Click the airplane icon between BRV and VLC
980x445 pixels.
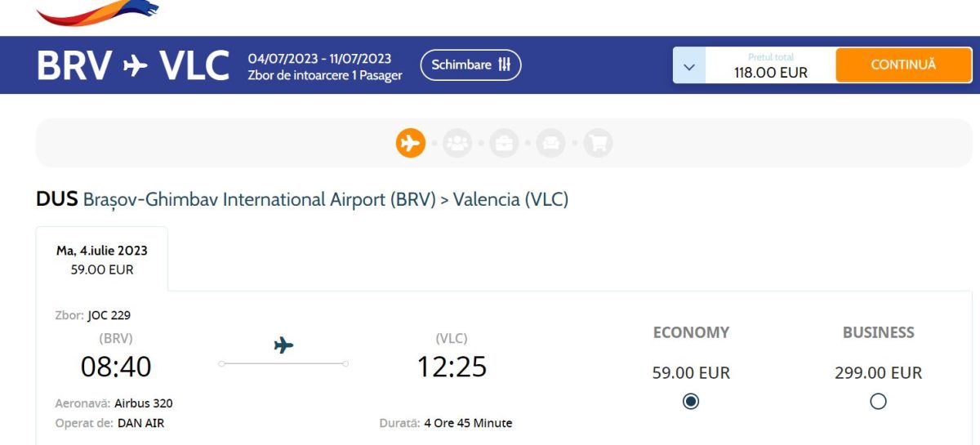click(135, 66)
